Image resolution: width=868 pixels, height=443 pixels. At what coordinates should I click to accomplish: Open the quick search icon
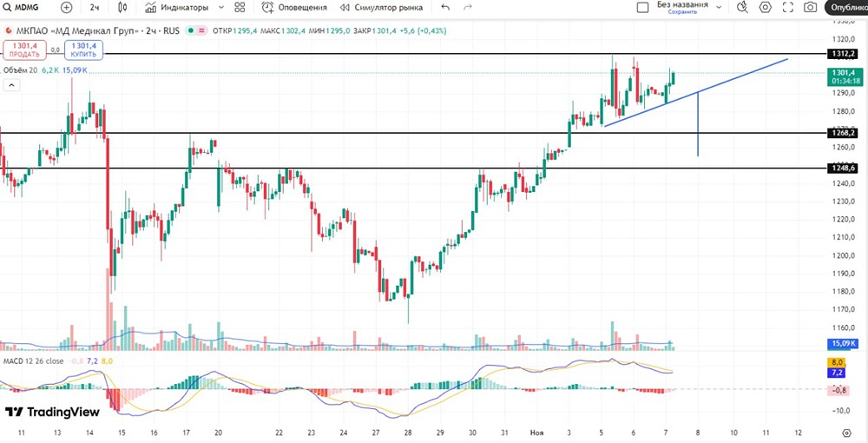(x=743, y=7)
